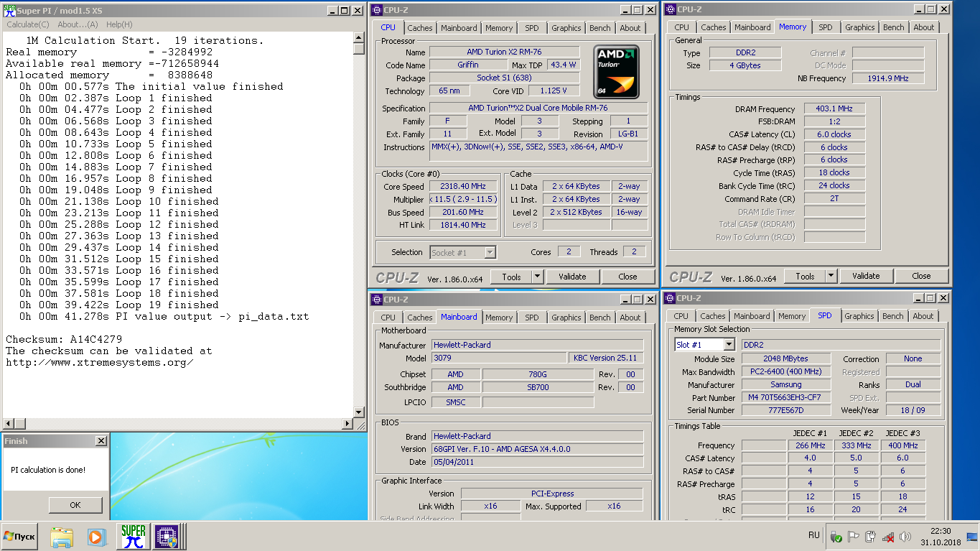Click the title bar icon of the CPU-Z window showing the Memory tab
The width and height of the screenshot is (980, 551).
[x=670, y=9]
